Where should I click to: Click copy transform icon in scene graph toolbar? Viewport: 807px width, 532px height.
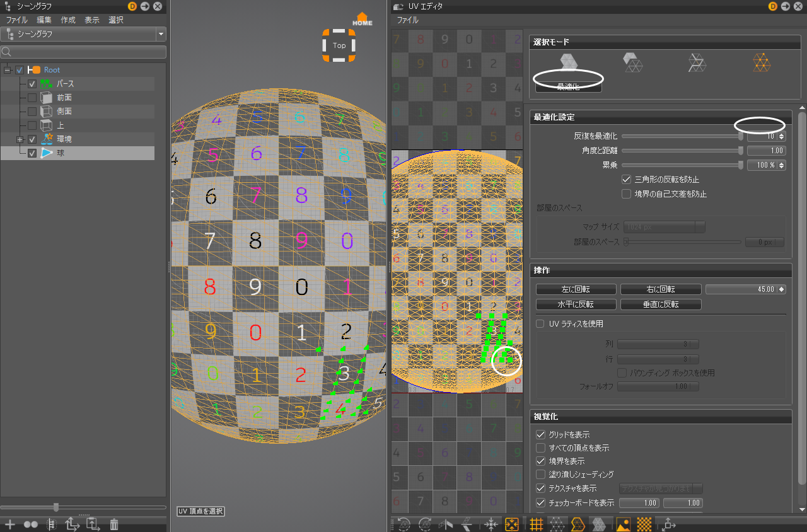pos(72,524)
